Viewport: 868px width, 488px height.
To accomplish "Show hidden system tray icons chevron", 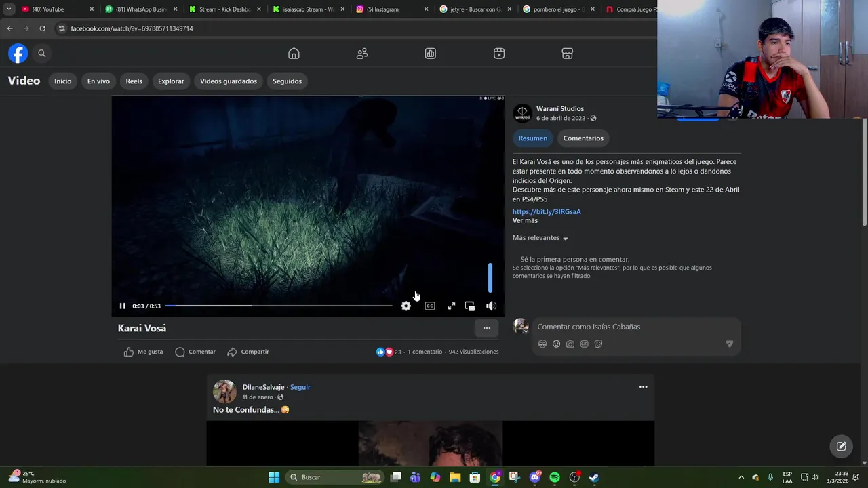I will (x=741, y=477).
